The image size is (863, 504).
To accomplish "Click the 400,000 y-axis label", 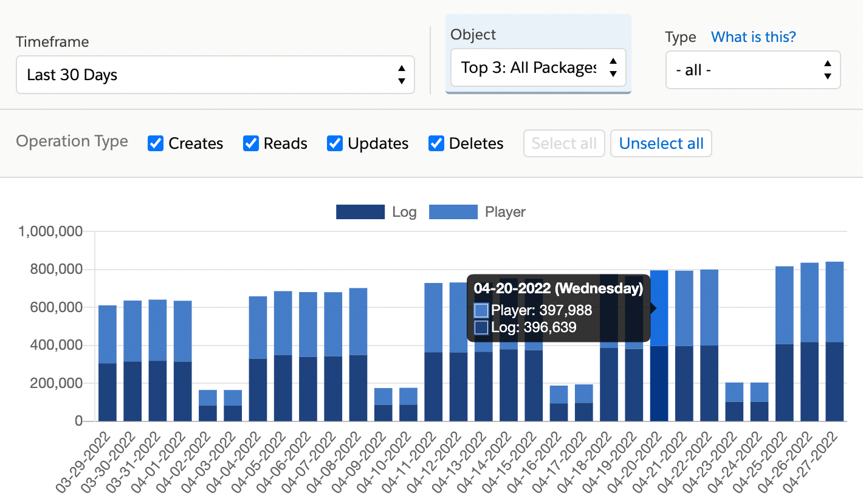I will coord(55,346).
